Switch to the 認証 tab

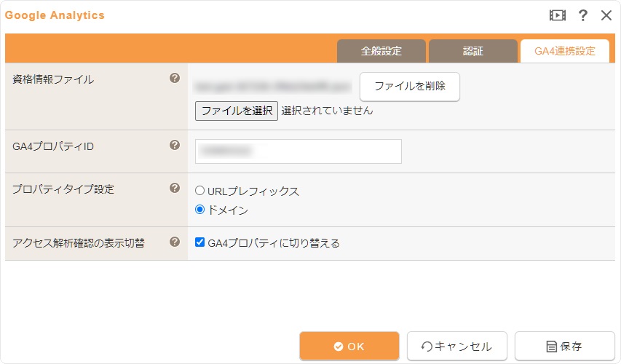pos(473,51)
